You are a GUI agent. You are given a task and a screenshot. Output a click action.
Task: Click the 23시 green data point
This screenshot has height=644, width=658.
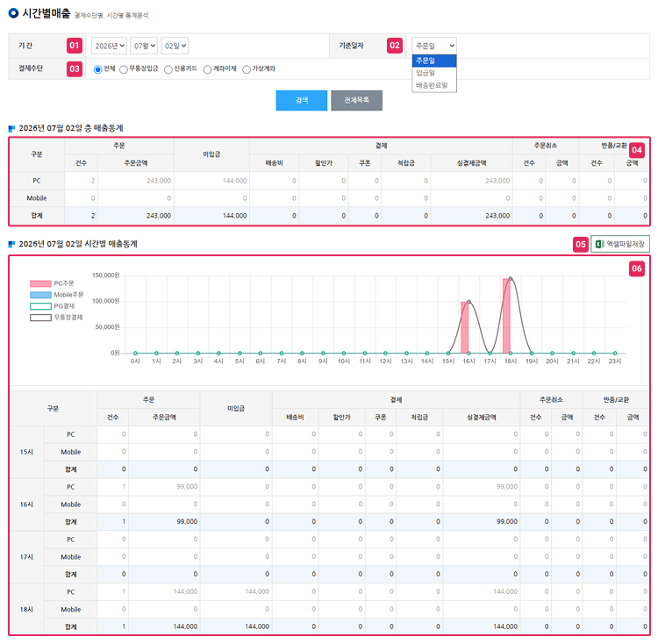(615, 354)
